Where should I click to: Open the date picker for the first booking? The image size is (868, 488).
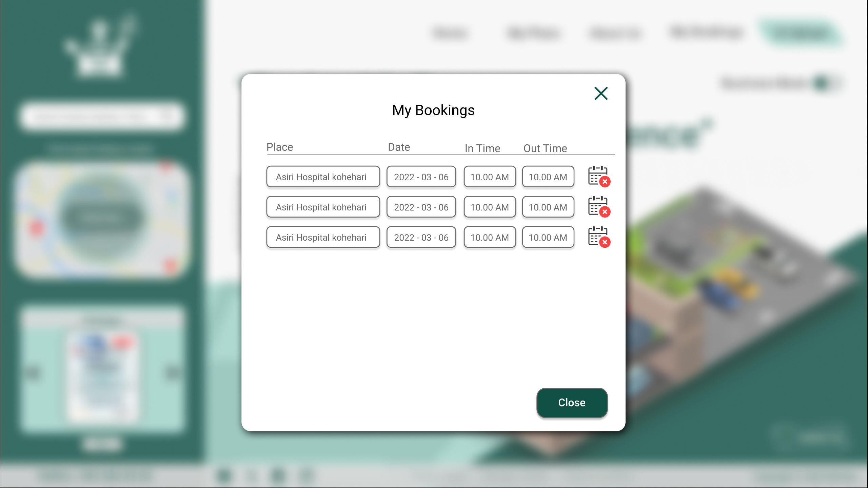(x=421, y=177)
